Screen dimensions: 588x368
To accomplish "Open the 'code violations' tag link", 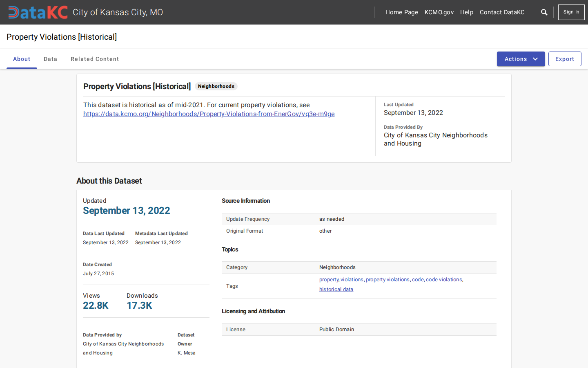I will pos(444,280).
